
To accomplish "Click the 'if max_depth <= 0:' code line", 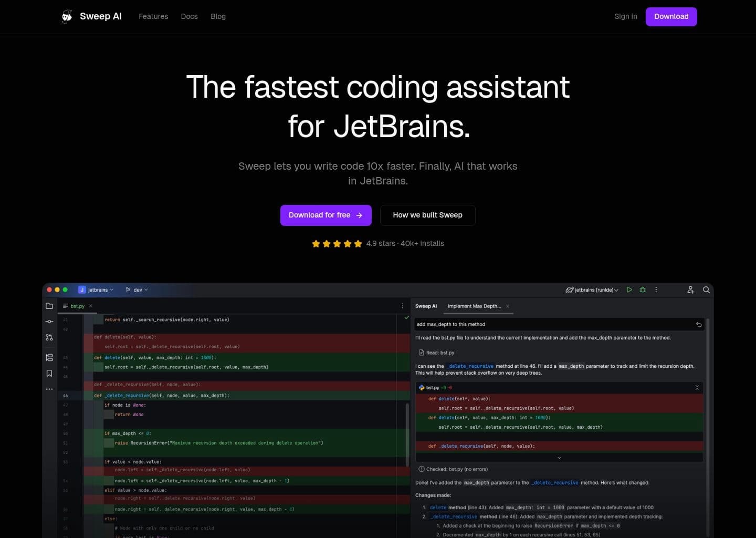I will click(128, 433).
